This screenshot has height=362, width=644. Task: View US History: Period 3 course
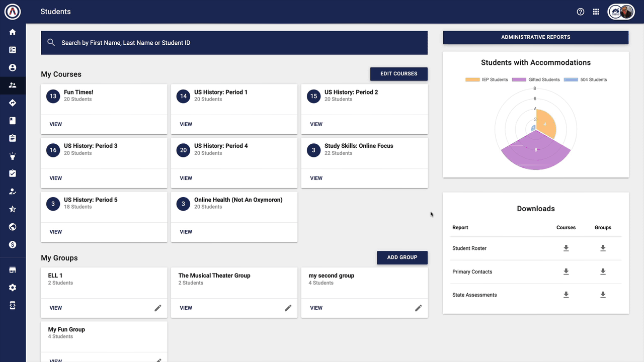point(56,178)
